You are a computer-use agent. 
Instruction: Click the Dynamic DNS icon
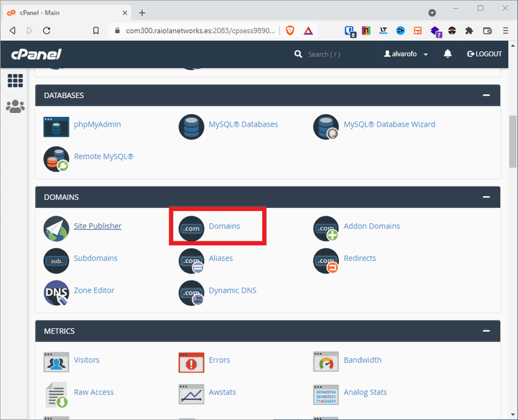191,293
